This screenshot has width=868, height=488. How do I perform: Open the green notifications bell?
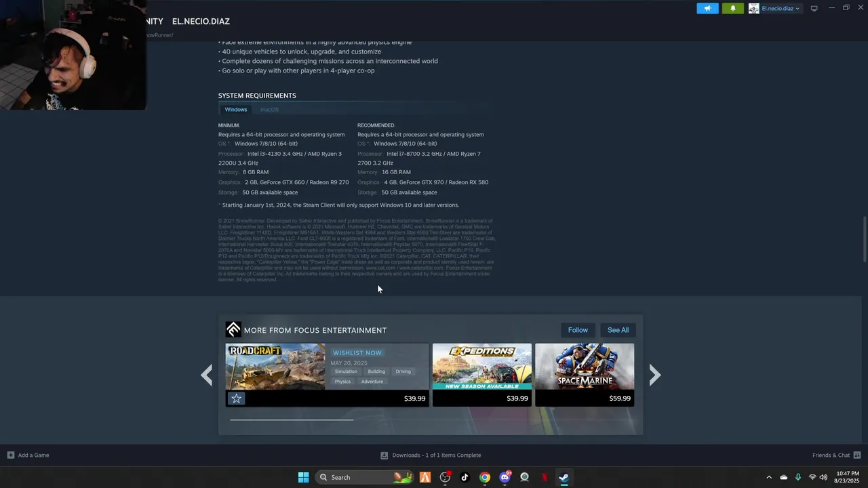pyautogui.click(x=732, y=8)
